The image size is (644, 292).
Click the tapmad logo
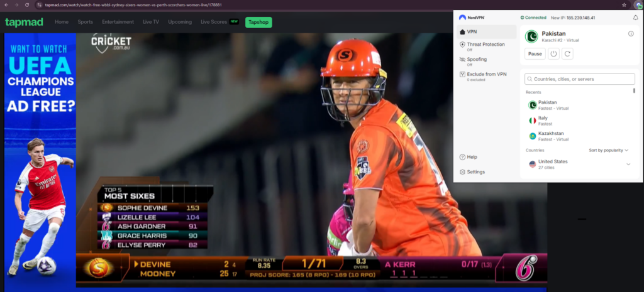click(x=24, y=22)
